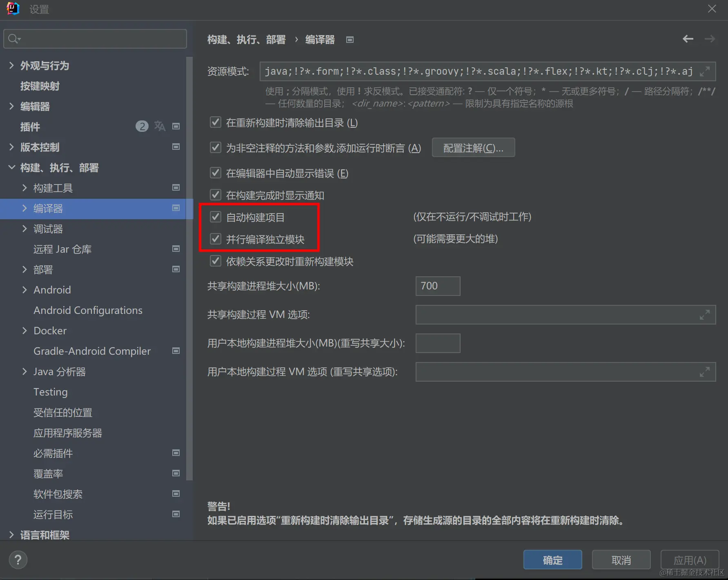The image size is (728, 580).
Task: Click the 取消 button
Action: coord(621,560)
